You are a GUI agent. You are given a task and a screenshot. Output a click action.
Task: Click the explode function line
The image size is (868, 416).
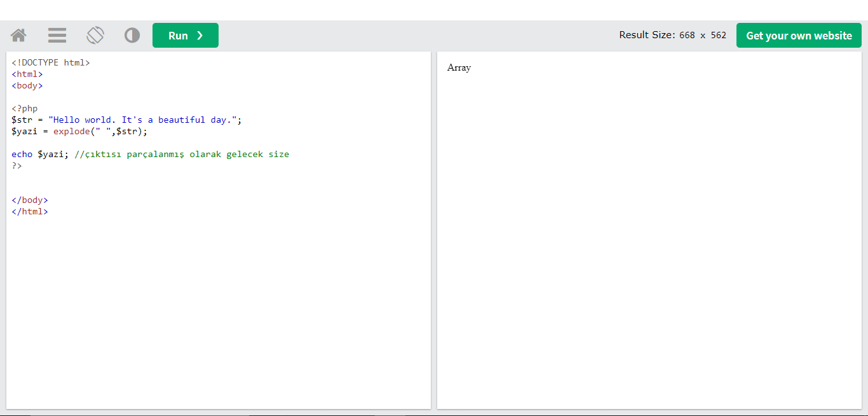click(79, 132)
